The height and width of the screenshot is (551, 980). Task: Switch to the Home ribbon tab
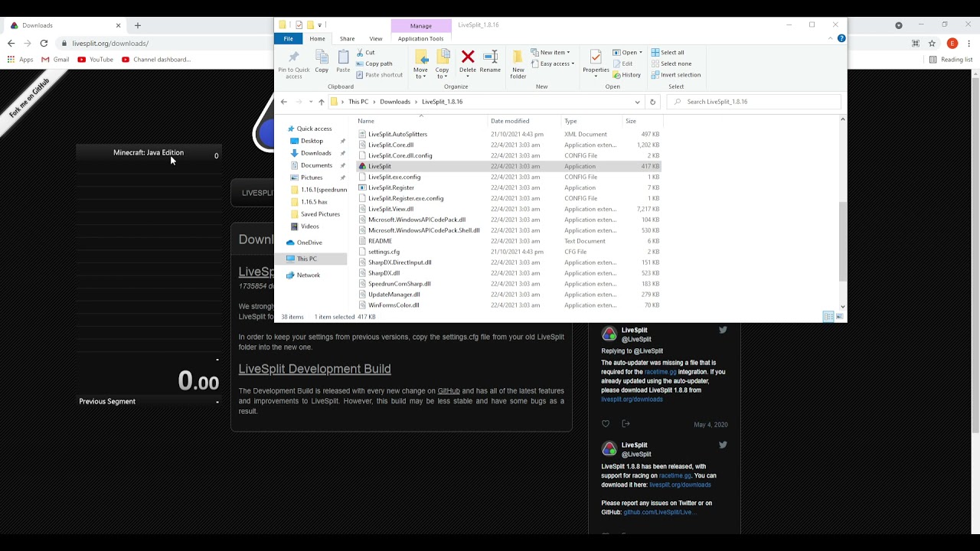(x=317, y=38)
